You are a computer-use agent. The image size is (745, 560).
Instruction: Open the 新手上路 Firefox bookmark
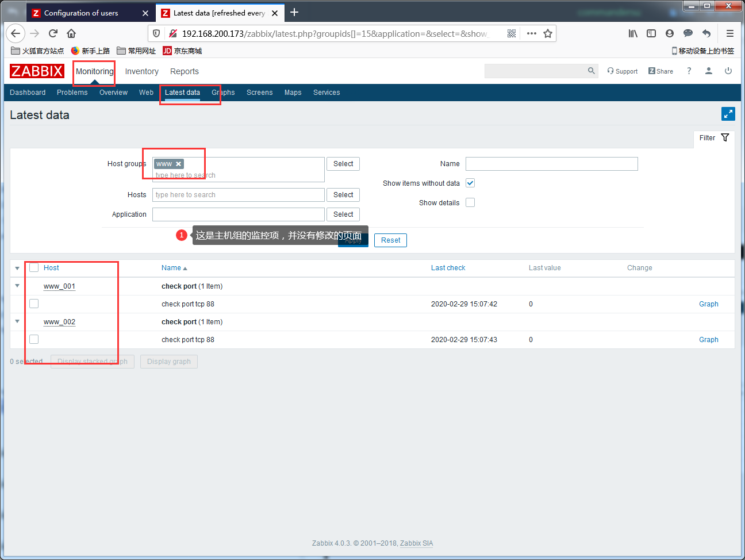tap(90, 51)
